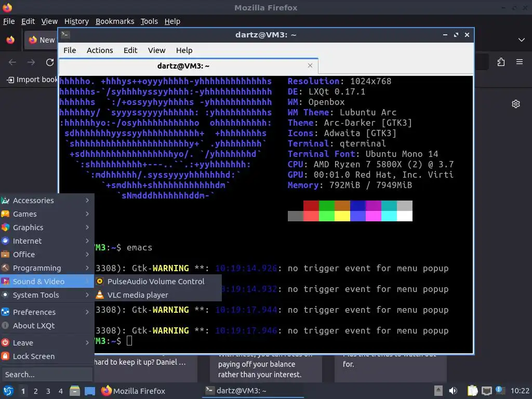
Task: Expand the Internet category
Action: click(x=47, y=241)
